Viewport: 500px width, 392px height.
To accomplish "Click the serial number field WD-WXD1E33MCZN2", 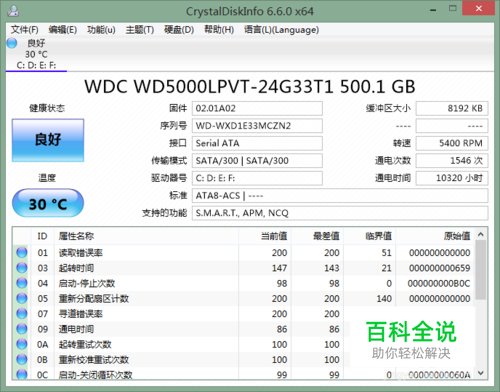I will pos(257,126).
